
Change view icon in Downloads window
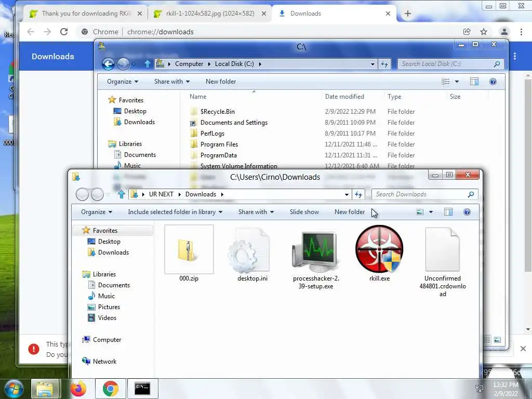tap(420, 212)
